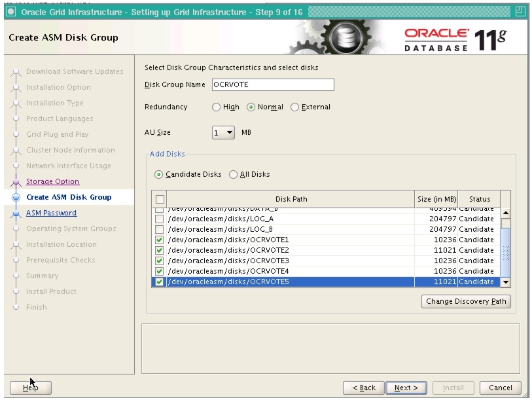Uncheck the OCRVOTE4 disk checkbox
The width and height of the screenshot is (532, 419).
(x=159, y=272)
